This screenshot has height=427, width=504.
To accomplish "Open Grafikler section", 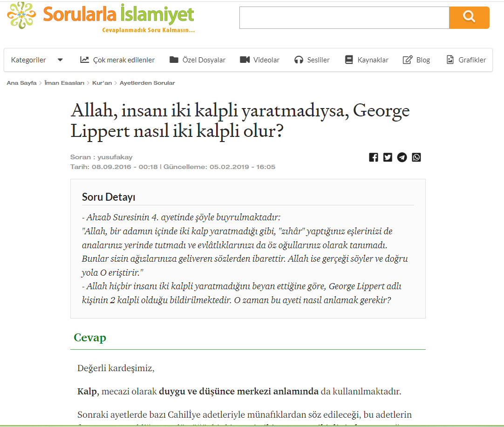I will click(466, 60).
